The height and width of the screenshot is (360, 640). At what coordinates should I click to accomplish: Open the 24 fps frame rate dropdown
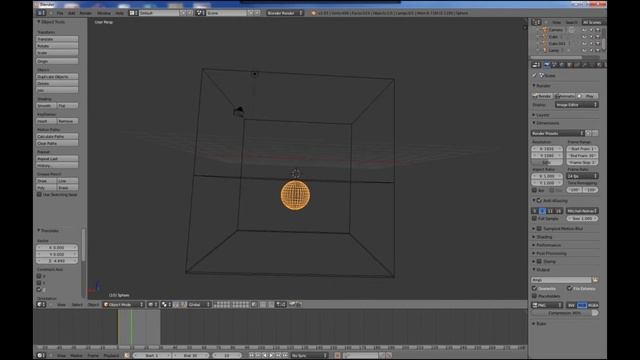582,176
